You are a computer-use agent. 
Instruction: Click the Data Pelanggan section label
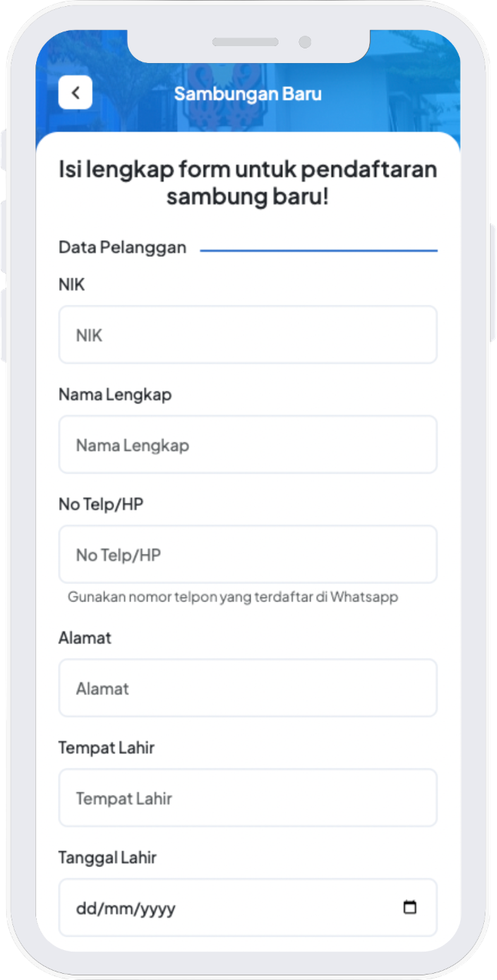pos(122,247)
